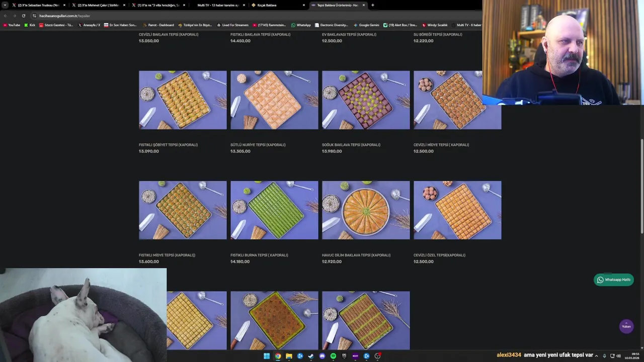Open the Windows Start menu
The image size is (644, 362).
(x=267, y=356)
